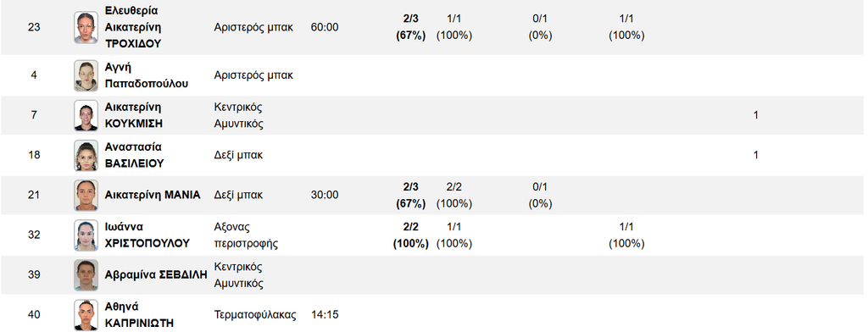Click goalkeeper Αθηνά ΚΑΠΡΙΝΙΩΤΗ photo

click(x=86, y=315)
